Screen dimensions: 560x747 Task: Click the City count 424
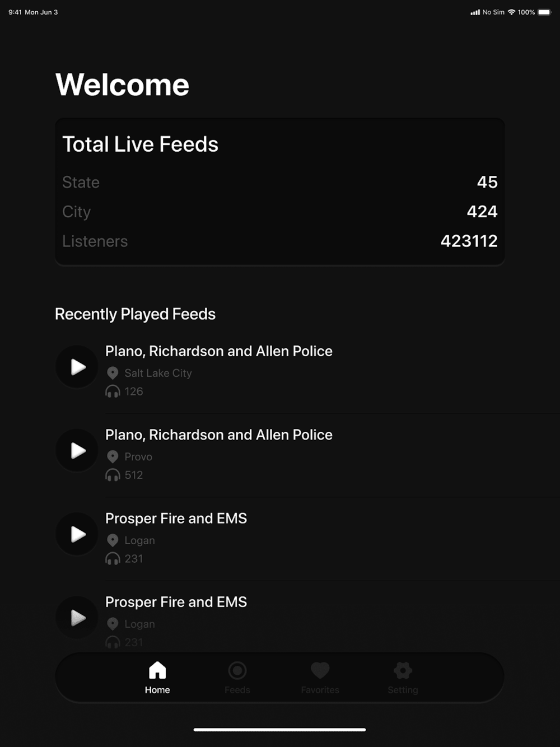pos(482,212)
